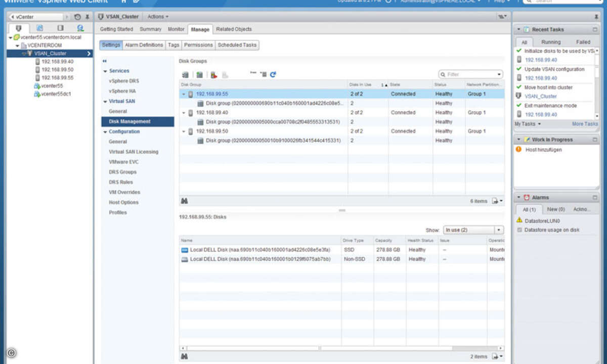Open the My Tasks dropdown
607x364 pixels.
[528, 124]
